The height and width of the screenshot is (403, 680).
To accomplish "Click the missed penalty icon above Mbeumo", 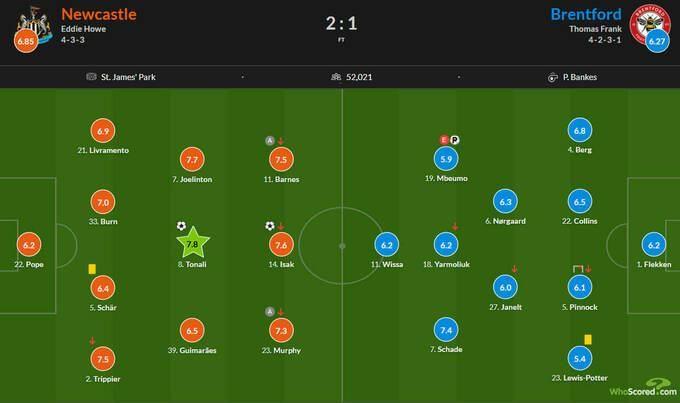I will [x=454, y=140].
